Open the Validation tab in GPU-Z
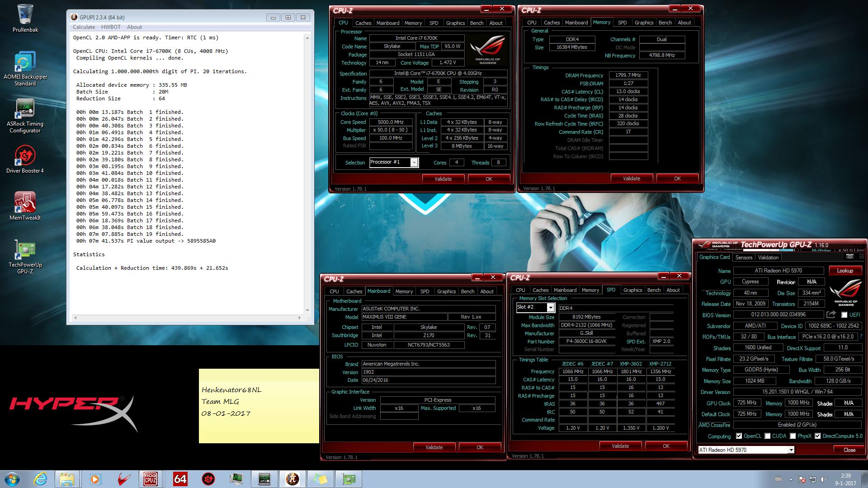This screenshot has height=488, width=868. pyautogui.click(x=768, y=258)
